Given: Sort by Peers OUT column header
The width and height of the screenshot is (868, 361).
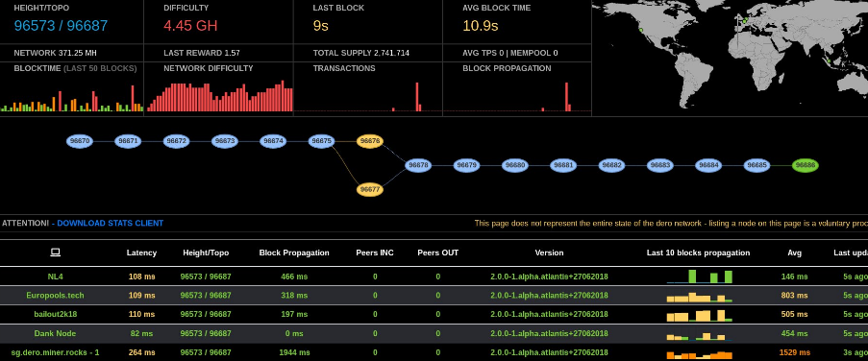Looking at the screenshot, I should [x=438, y=253].
